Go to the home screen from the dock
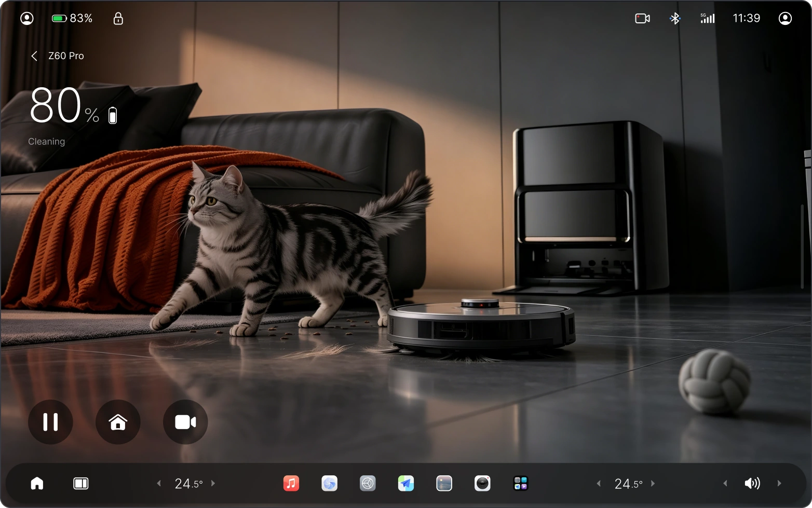This screenshot has height=508, width=812. 37,483
